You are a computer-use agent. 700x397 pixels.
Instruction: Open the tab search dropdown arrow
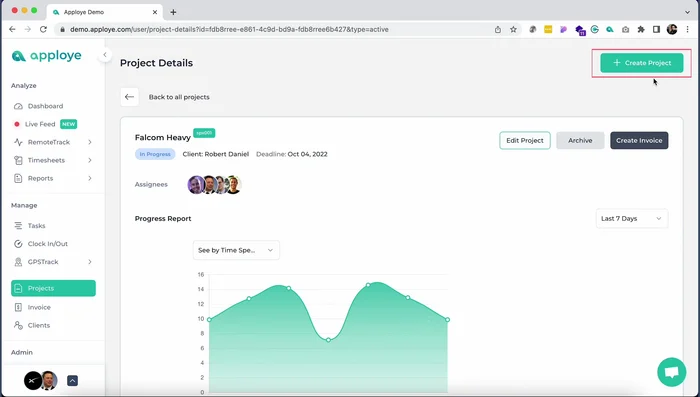[x=688, y=12]
